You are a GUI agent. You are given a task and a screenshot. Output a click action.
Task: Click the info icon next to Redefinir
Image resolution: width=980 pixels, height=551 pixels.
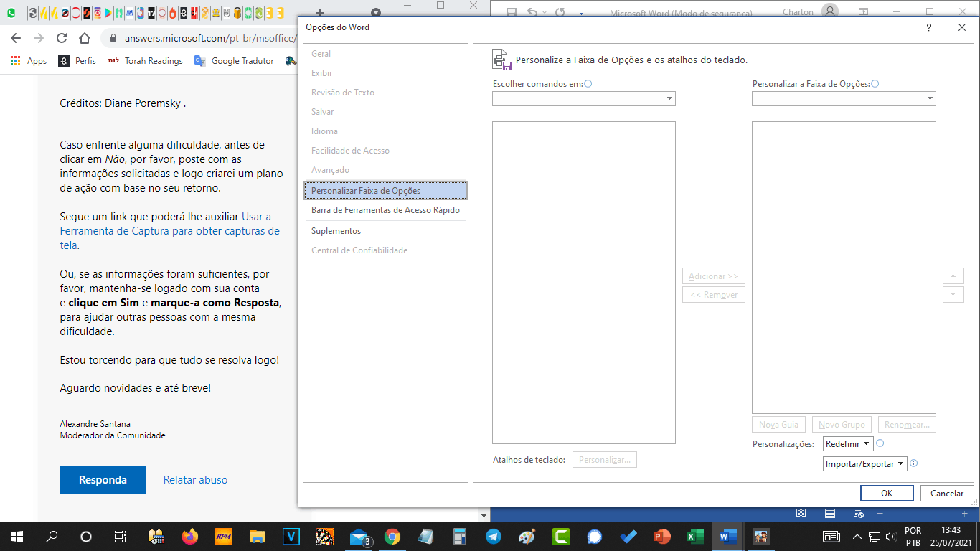[880, 443]
